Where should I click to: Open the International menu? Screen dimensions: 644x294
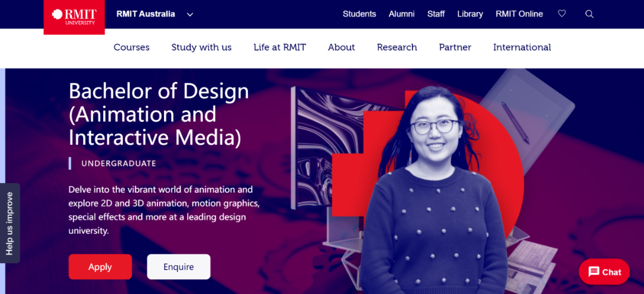522,47
